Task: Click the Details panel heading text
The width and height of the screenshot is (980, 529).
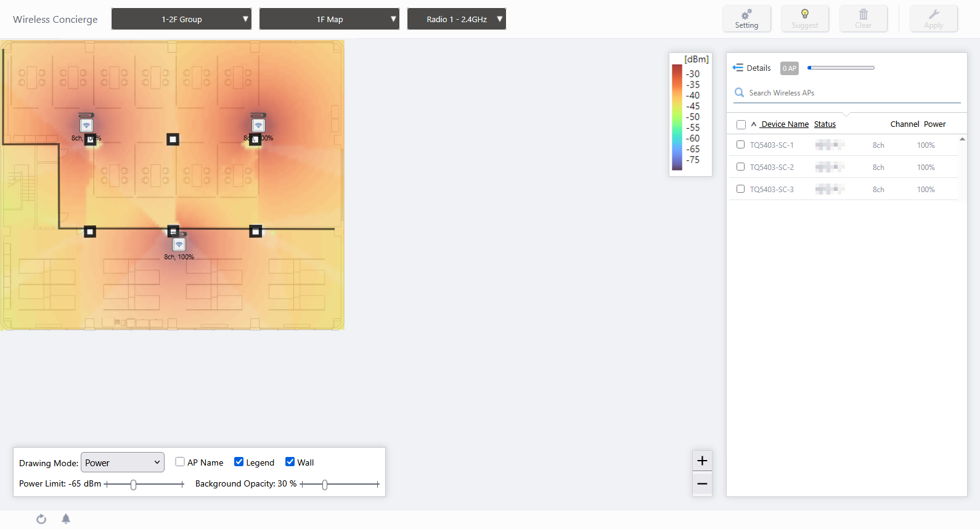Action: pyautogui.click(x=759, y=68)
